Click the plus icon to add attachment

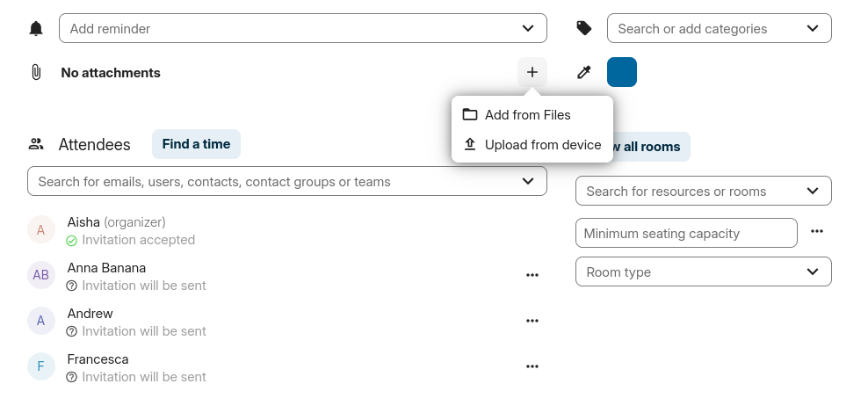click(x=532, y=73)
